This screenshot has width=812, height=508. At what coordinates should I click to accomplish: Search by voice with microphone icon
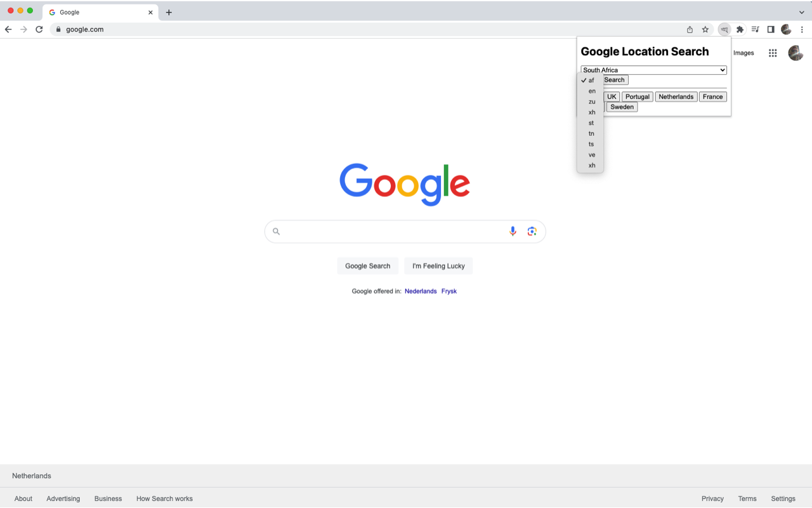click(x=513, y=231)
